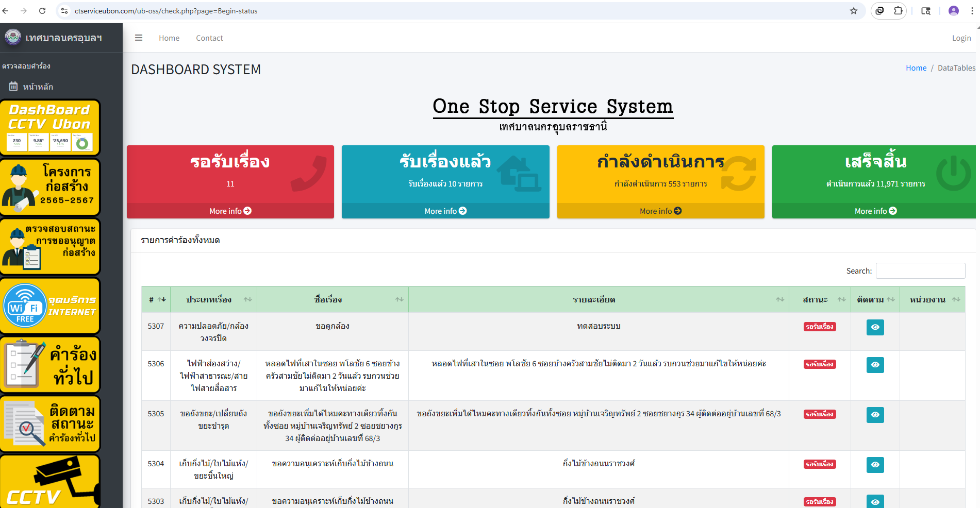Open the คำร้องทั่วไป banner
The height and width of the screenshot is (508, 980).
pos(50,365)
